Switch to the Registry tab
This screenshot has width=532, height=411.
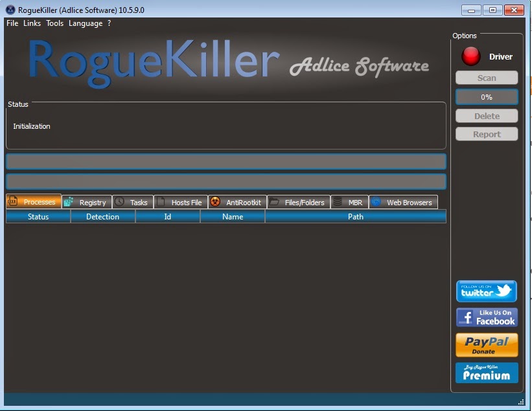(87, 203)
